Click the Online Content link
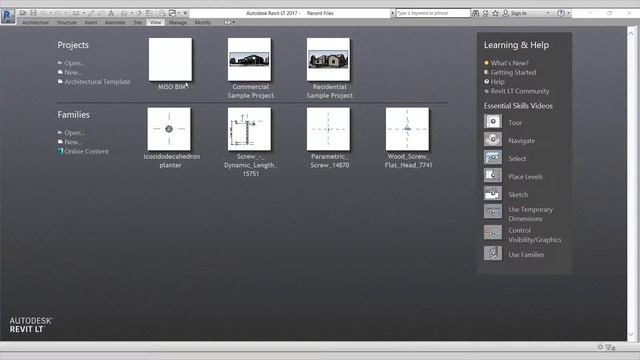 tap(86, 151)
